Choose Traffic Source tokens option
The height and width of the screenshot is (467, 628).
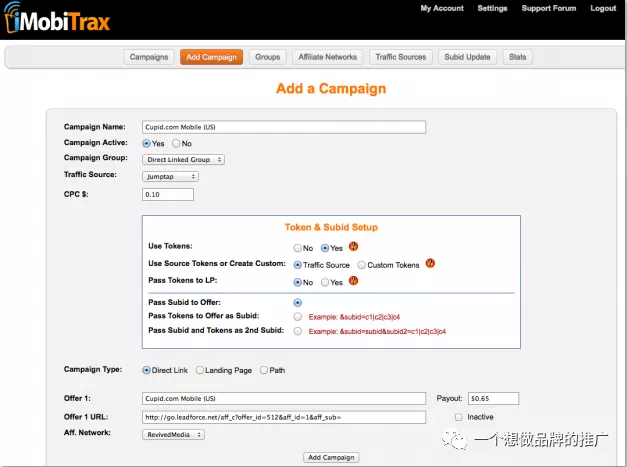(298, 265)
